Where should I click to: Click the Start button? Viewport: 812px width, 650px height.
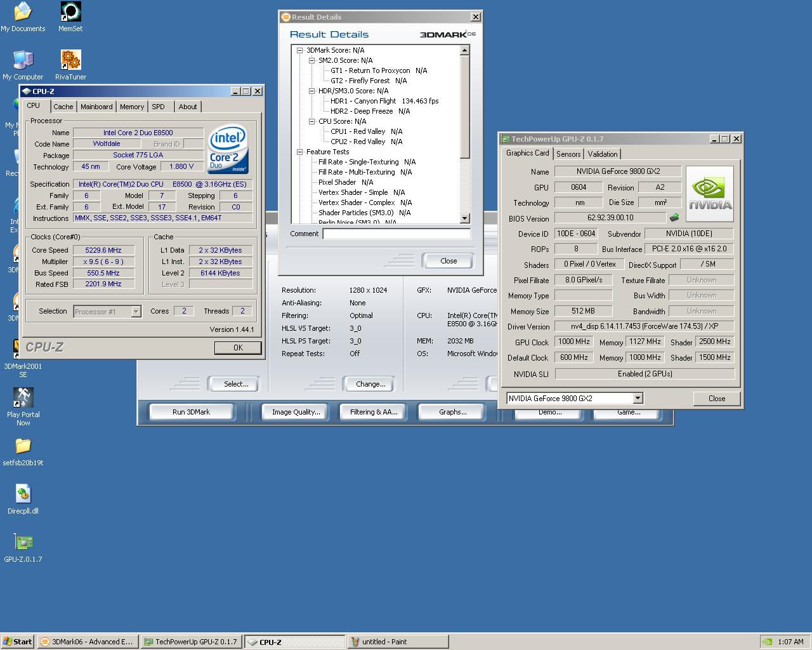[18, 642]
